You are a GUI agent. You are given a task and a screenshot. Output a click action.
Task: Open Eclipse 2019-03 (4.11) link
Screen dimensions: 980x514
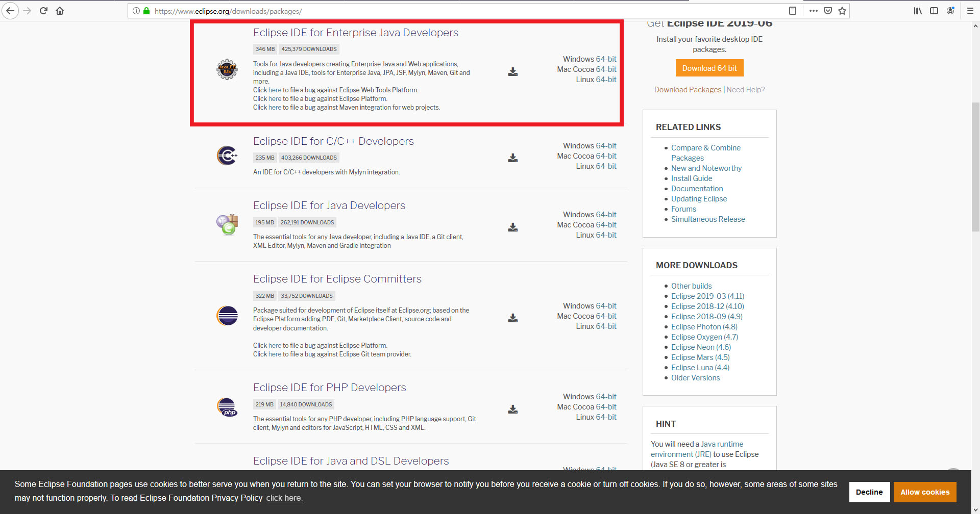(707, 296)
